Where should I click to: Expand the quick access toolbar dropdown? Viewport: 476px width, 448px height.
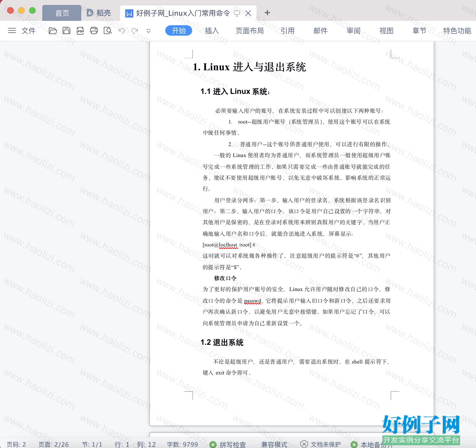coord(149,31)
